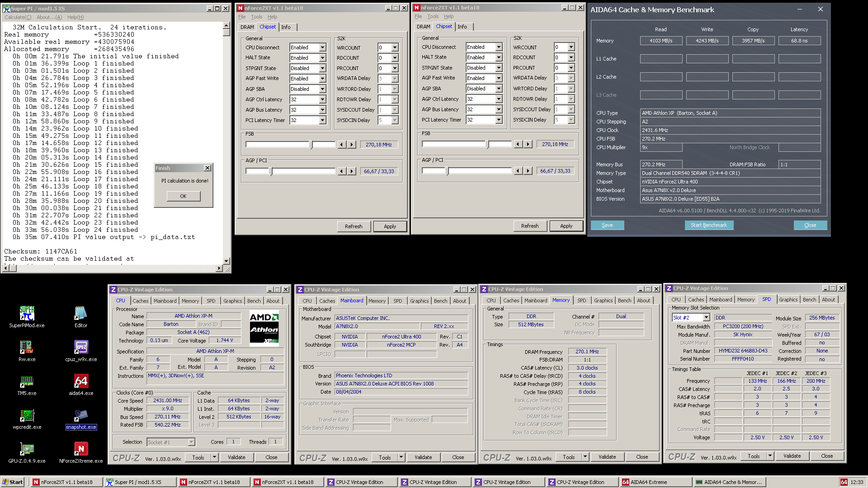Open the Rw.exe desktop icon
This screenshot has height=488, width=868.
27,350
